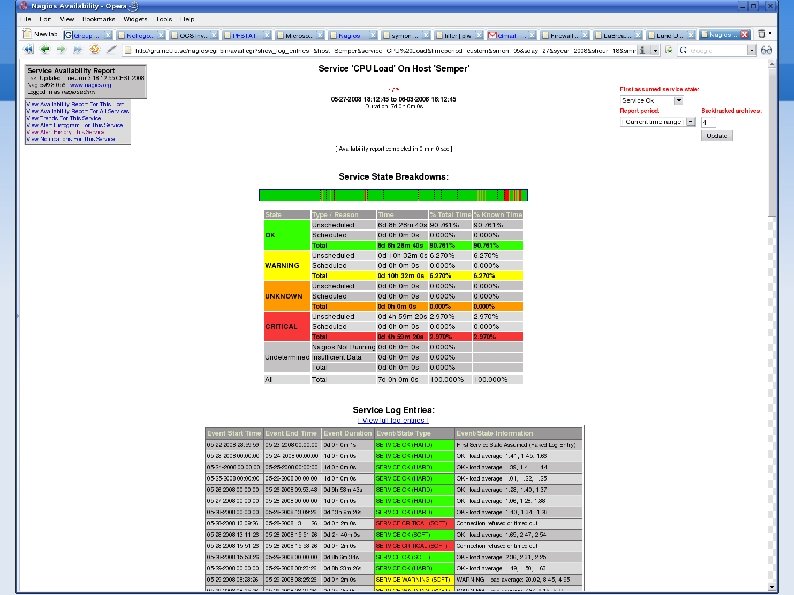Click the address bar URL field
The height and width of the screenshot is (595, 794).
384,50
